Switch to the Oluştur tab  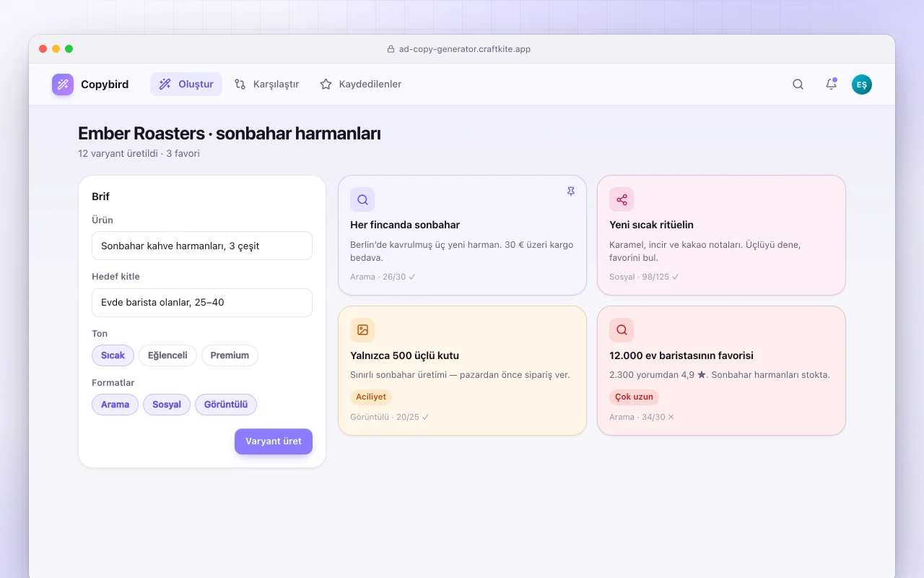[186, 85]
